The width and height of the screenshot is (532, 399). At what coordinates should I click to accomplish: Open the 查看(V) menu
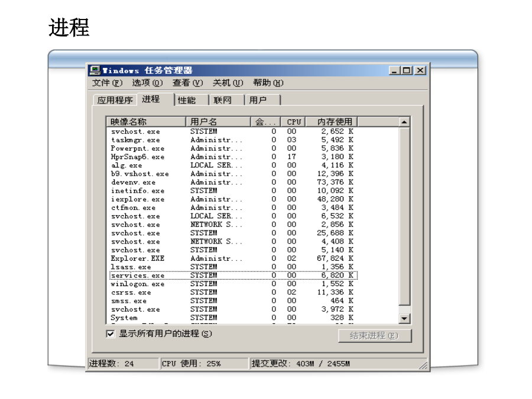(187, 83)
